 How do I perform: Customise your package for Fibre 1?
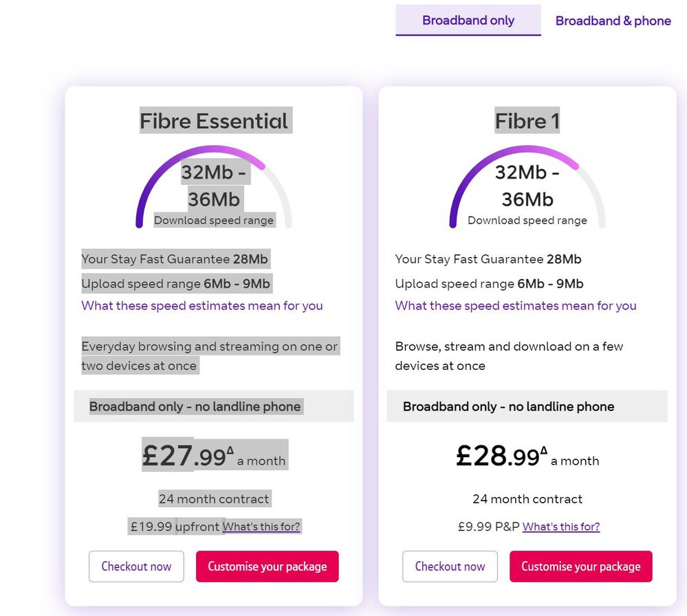pyautogui.click(x=580, y=566)
